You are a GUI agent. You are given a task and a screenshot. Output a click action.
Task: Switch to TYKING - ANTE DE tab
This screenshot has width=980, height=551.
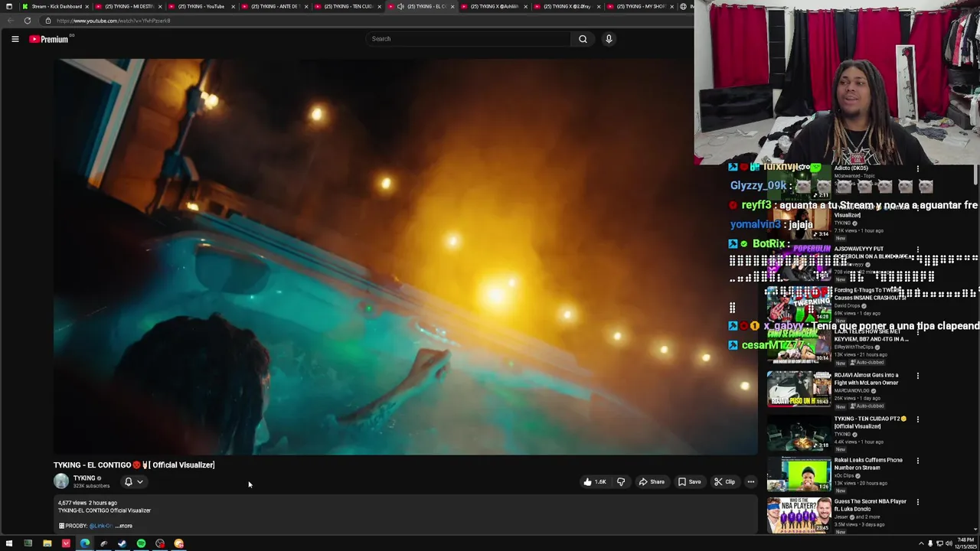click(x=274, y=6)
